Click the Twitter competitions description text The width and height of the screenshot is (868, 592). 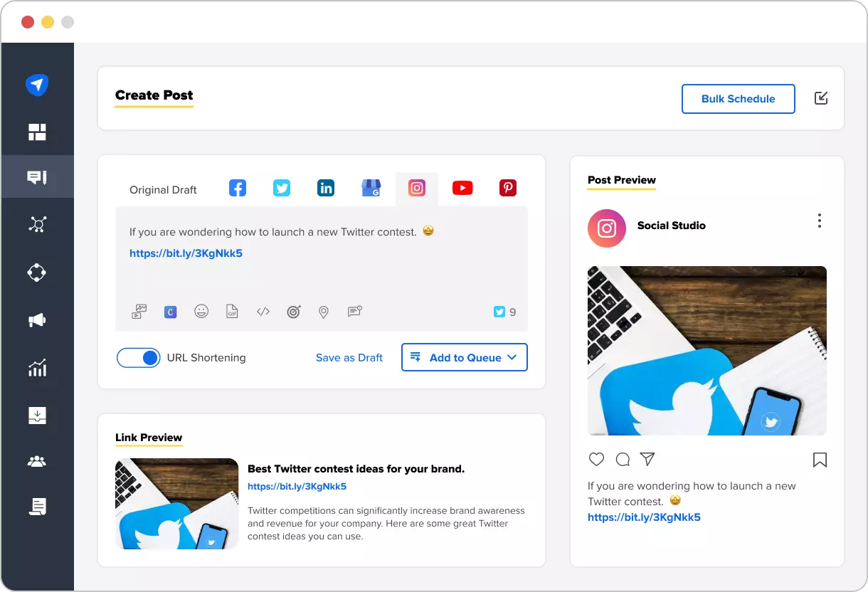[386, 524]
